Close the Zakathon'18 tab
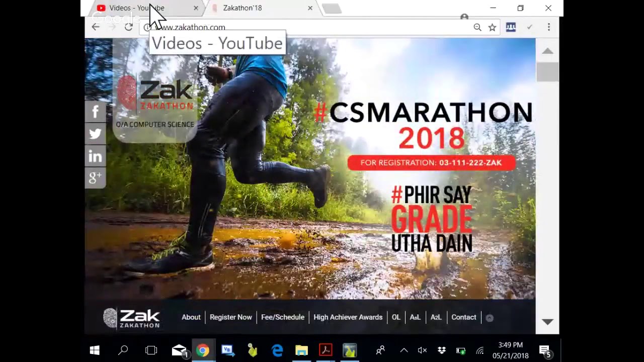The width and height of the screenshot is (644, 362). (310, 8)
